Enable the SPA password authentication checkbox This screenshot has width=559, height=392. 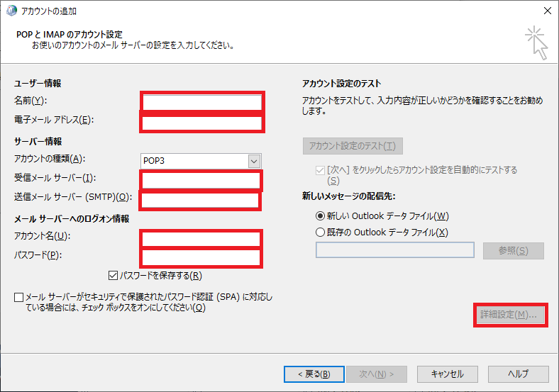point(19,297)
